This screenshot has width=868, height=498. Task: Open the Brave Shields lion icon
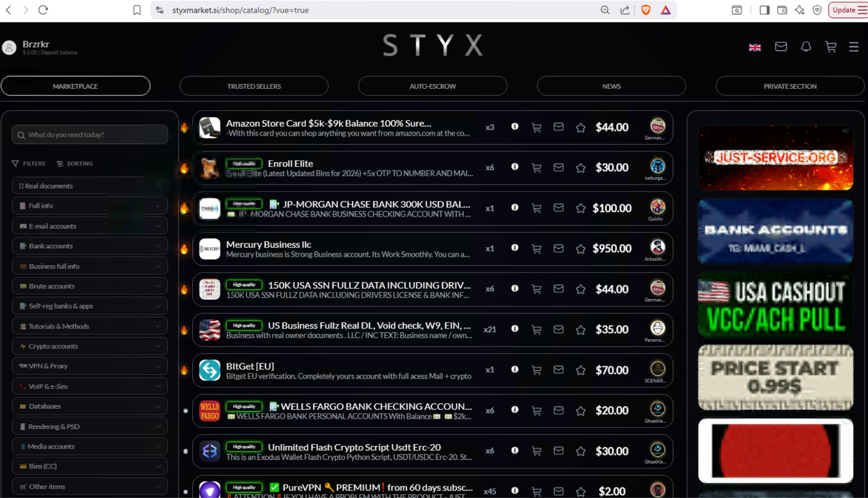point(646,10)
